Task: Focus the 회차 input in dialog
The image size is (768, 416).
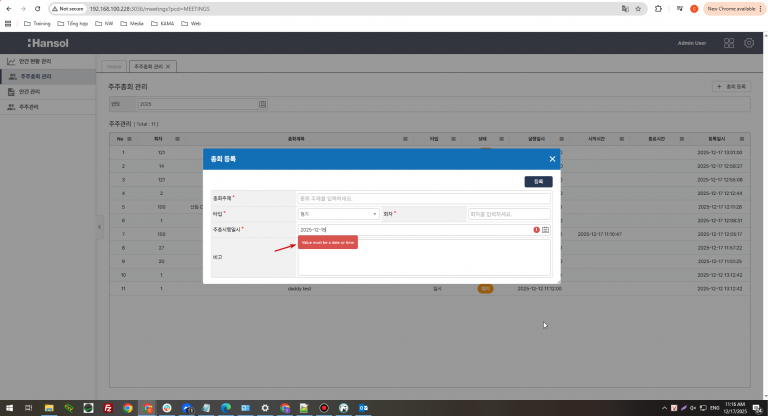Action: [509, 214]
